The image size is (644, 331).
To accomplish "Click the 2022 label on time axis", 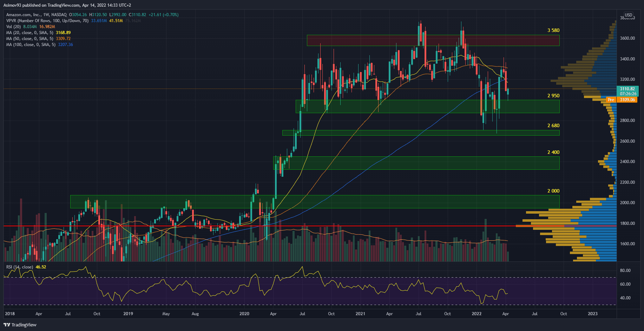I will point(476,314).
